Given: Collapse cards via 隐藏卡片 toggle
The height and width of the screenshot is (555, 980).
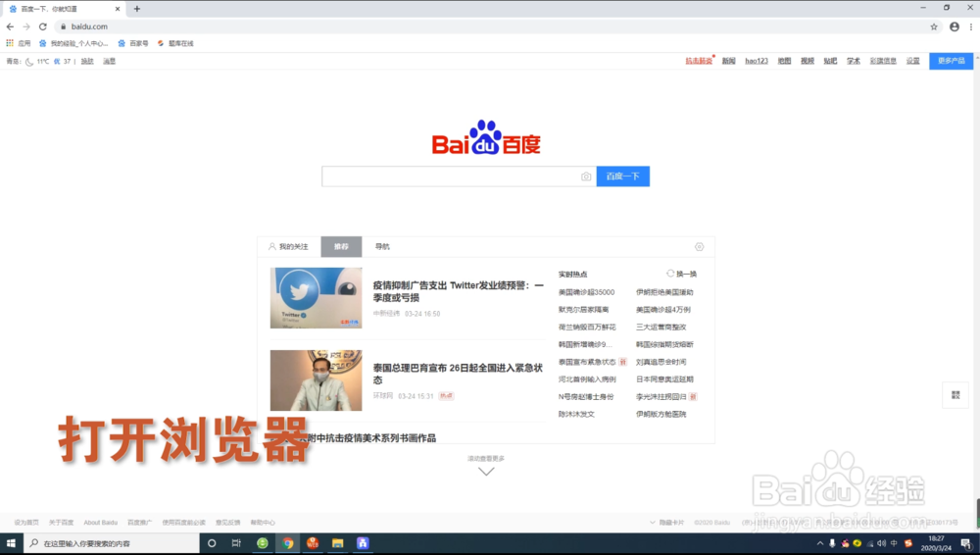Looking at the screenshot, I should [666, 523].
